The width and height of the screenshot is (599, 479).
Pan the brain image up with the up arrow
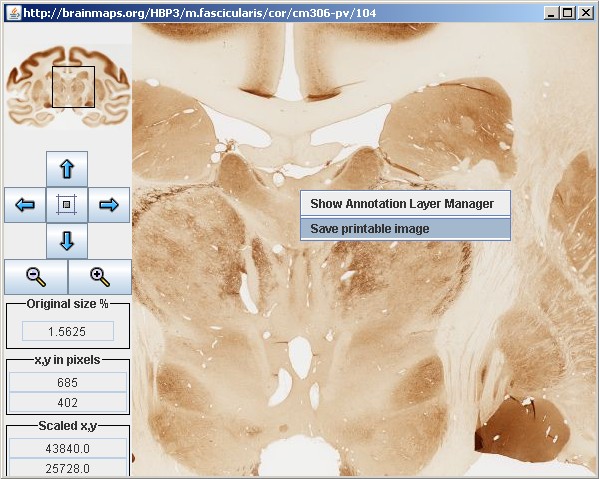click(67, 169)
